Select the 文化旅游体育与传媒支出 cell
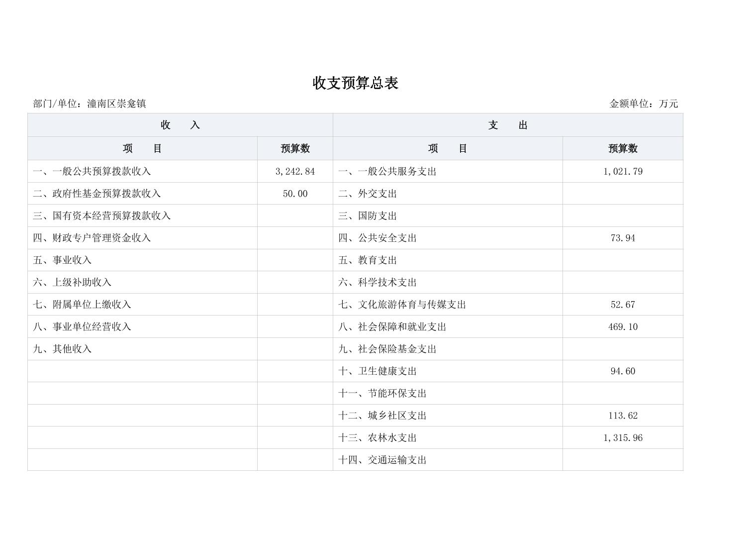756x535 pixels. click(402, 305)
